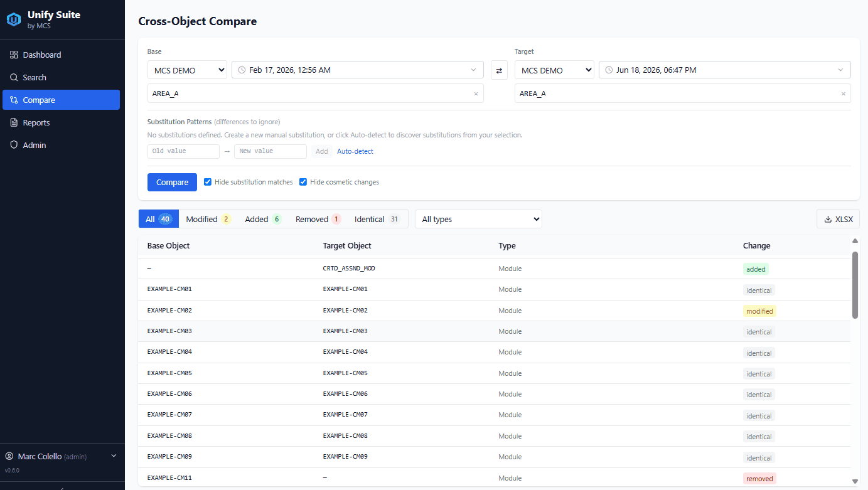868x490 pixels.
Task: Click the Unify Suite logo icon
Action: (x=14, y=19)
